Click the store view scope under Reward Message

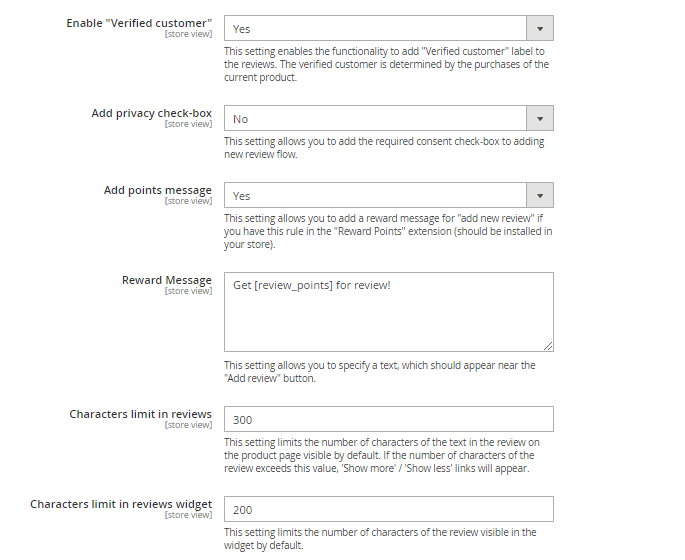pyautogui.click(x=188, y=291)
